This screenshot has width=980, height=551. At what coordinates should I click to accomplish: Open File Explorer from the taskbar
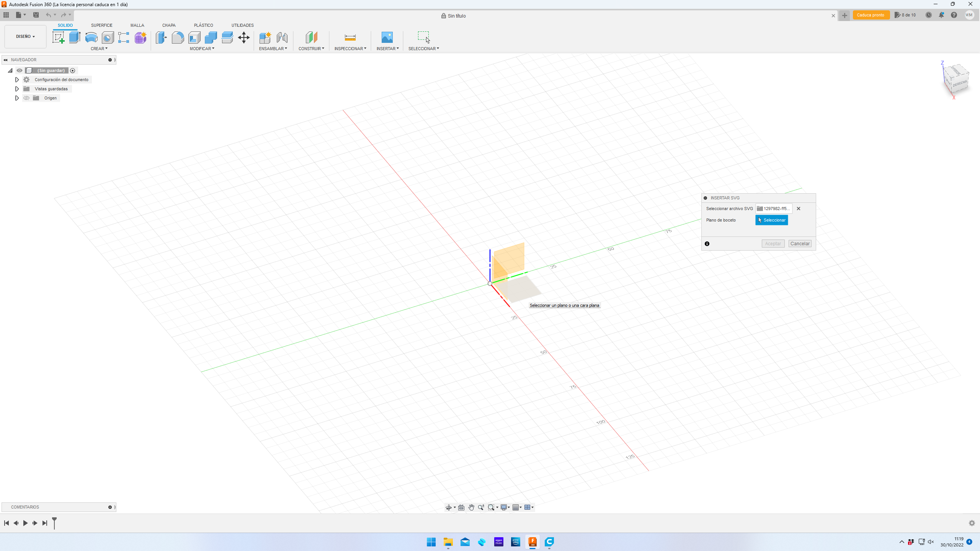pyautogui.click(x=448, y=542)
